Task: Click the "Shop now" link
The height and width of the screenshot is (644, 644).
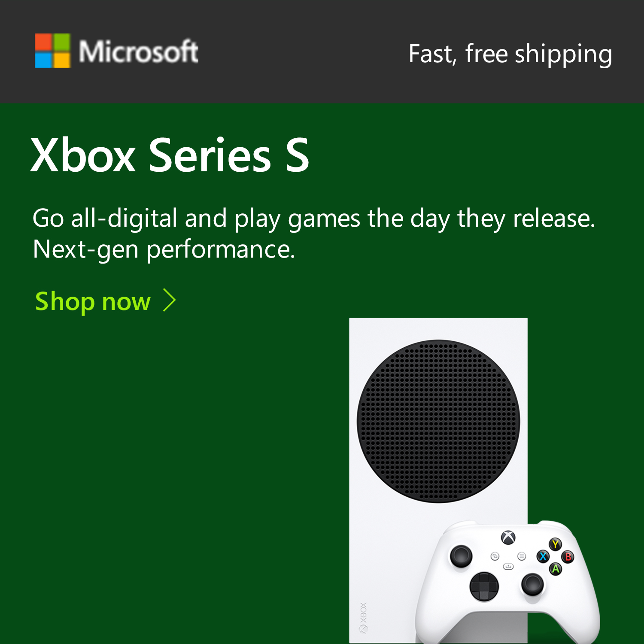Action: (93, 301)
